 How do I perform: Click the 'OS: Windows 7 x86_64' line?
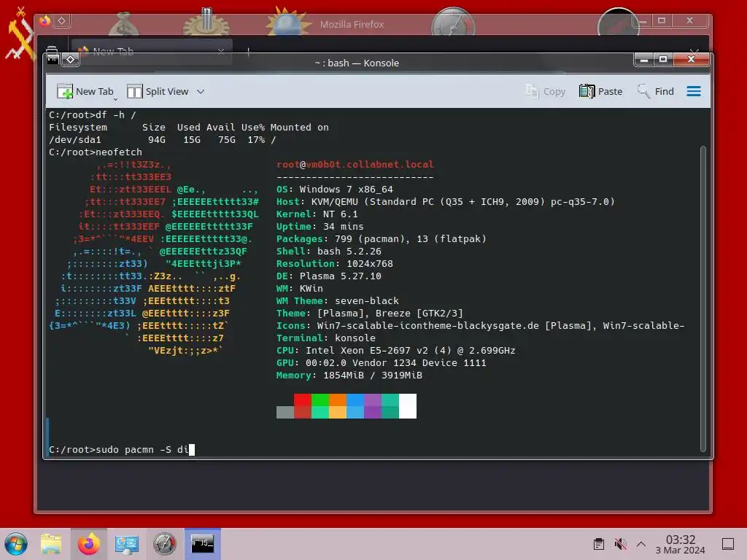pos(334,189)
